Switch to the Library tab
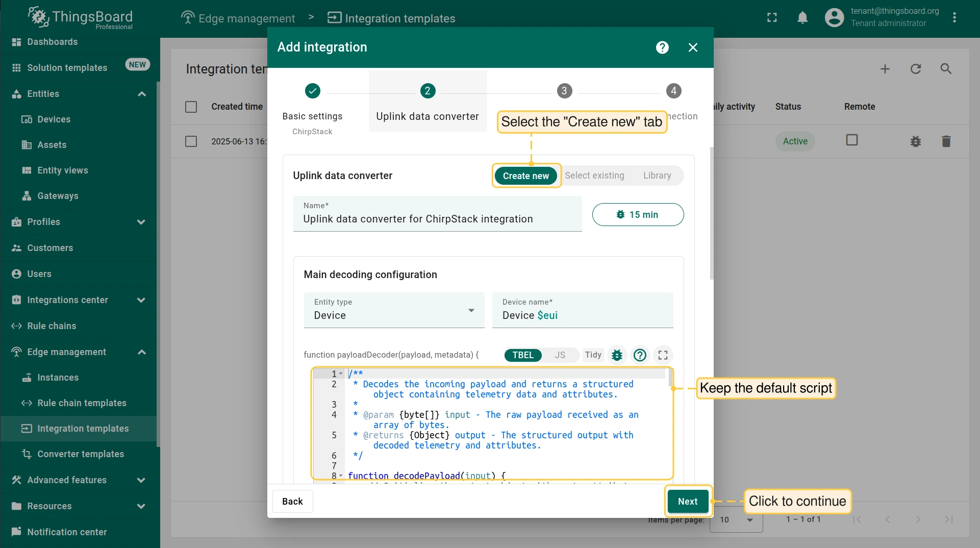 [657, 176]
